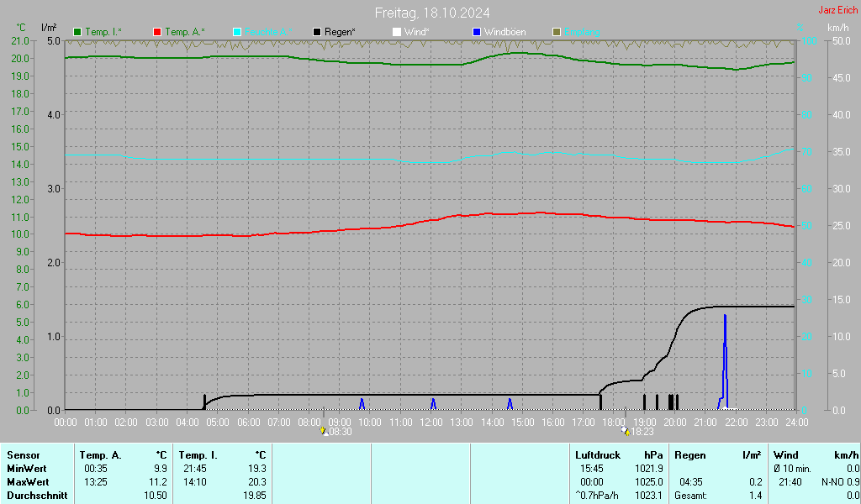Click the 'Ø 10 min.' wind average label
861x504 pixels.
click(794, 469)
